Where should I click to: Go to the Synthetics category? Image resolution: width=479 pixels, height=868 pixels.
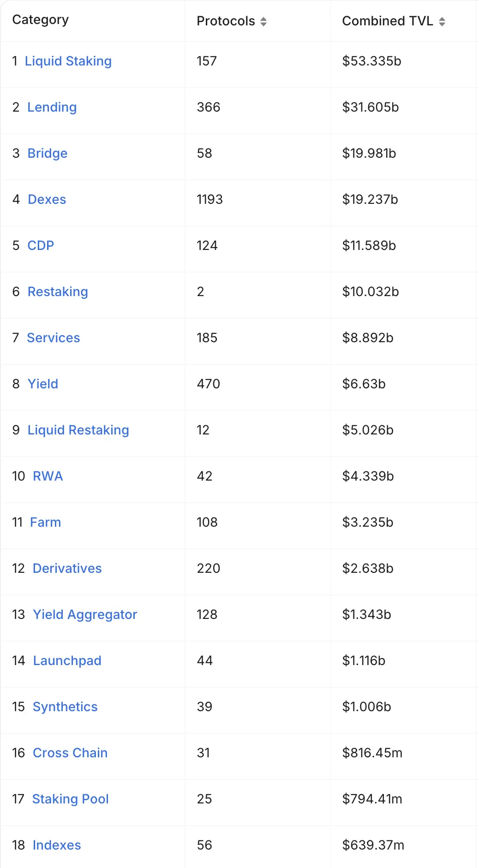coord(65,707)
